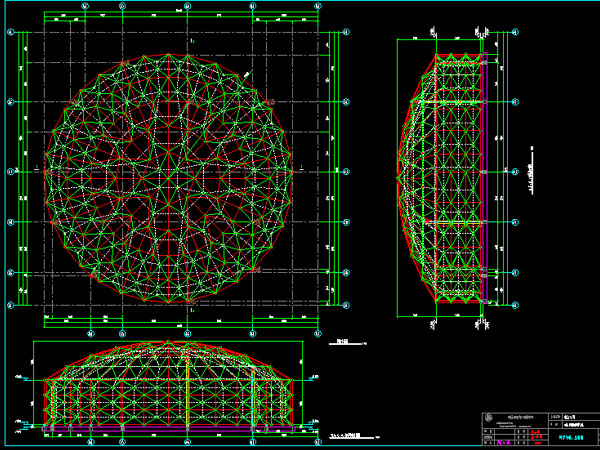Click the front elevation title label

click(343, 436)
